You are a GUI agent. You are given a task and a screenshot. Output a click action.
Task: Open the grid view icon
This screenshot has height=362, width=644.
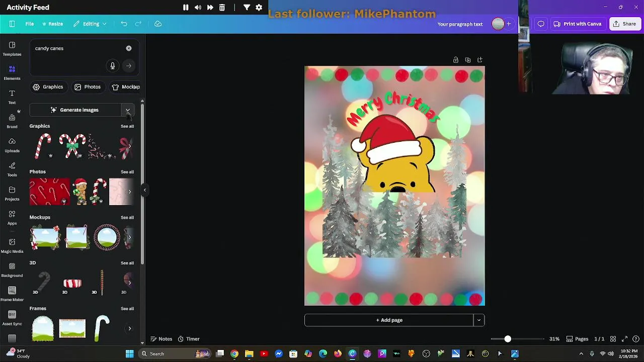613,339
